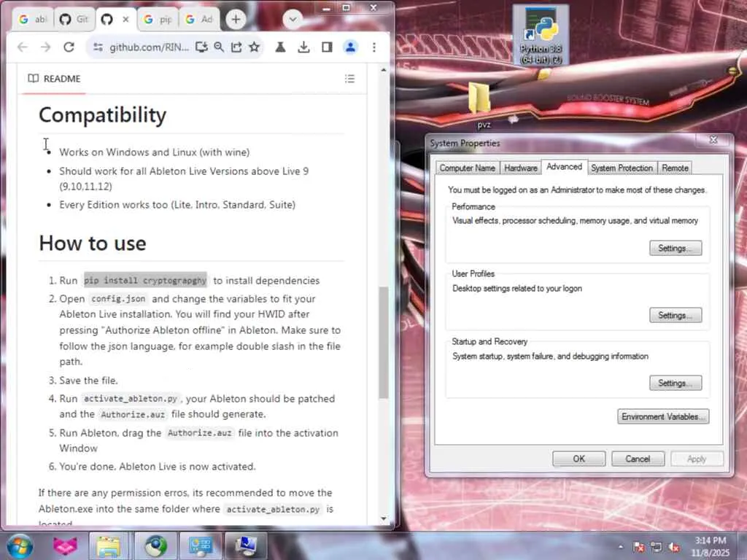Open Performance Settings button
The width and height of the screenshot is (747, 560).
(676, 248)
